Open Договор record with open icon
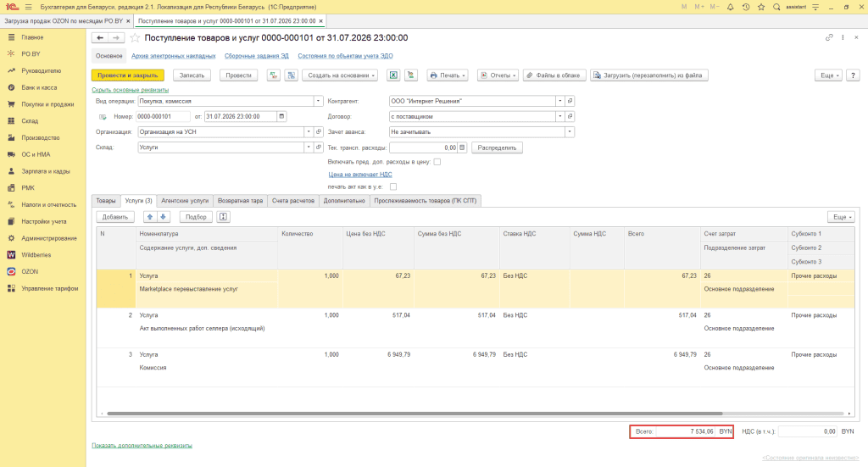 [x=570, y=117]
